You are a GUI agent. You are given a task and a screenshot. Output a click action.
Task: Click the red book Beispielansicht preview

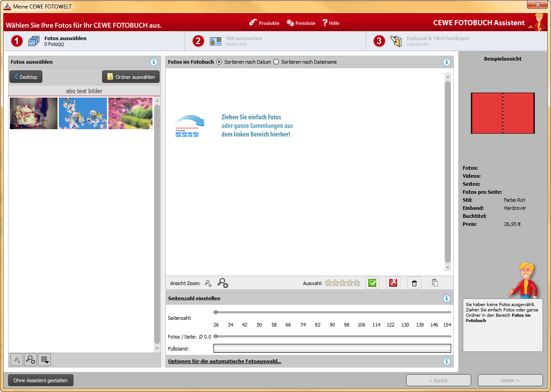[x=503, y=113]
